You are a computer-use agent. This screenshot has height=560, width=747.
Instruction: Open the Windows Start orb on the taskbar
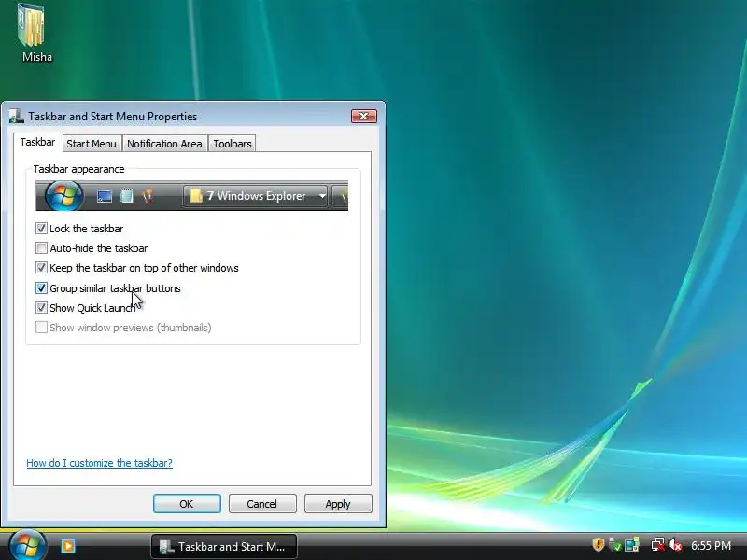click(28, 545)
